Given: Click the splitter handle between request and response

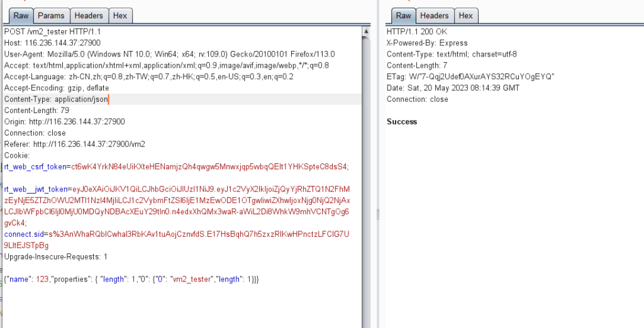Looking at the screenshot, I should pos(377,214).
